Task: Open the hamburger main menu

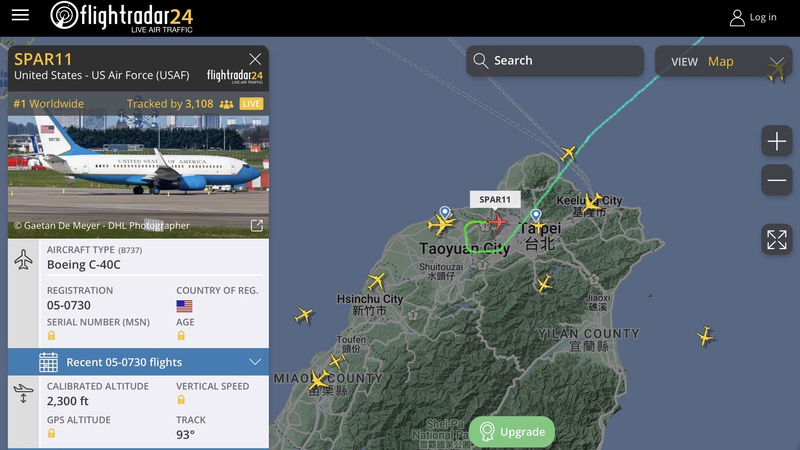Action: click(20, 15)
